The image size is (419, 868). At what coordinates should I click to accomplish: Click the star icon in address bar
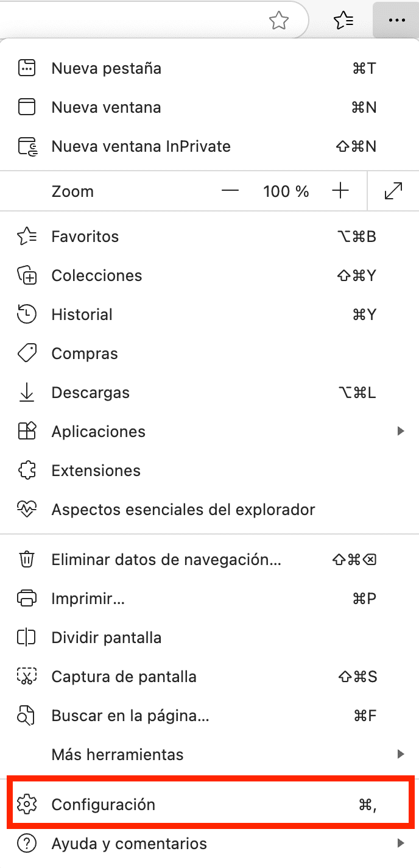(279, 21)
